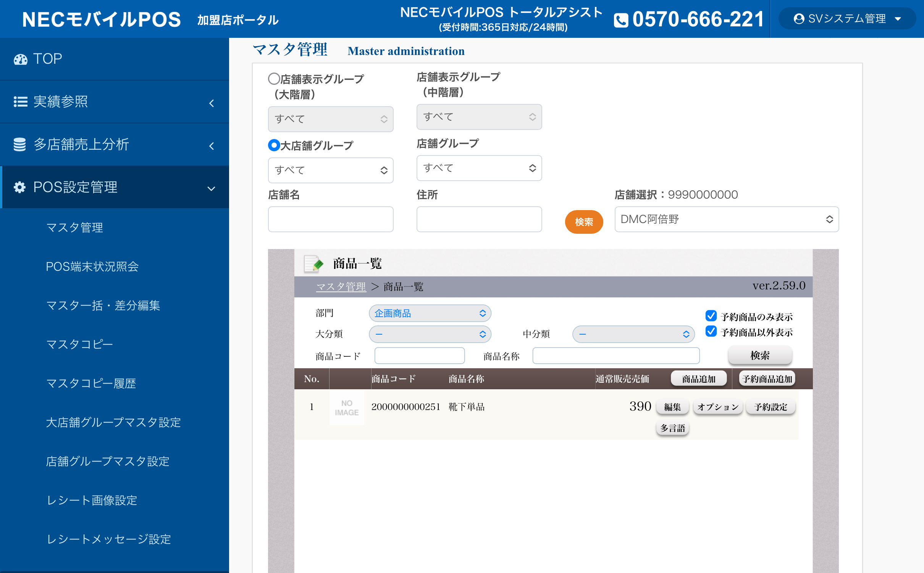
Task: Click the price value 390
Action: 640,406
